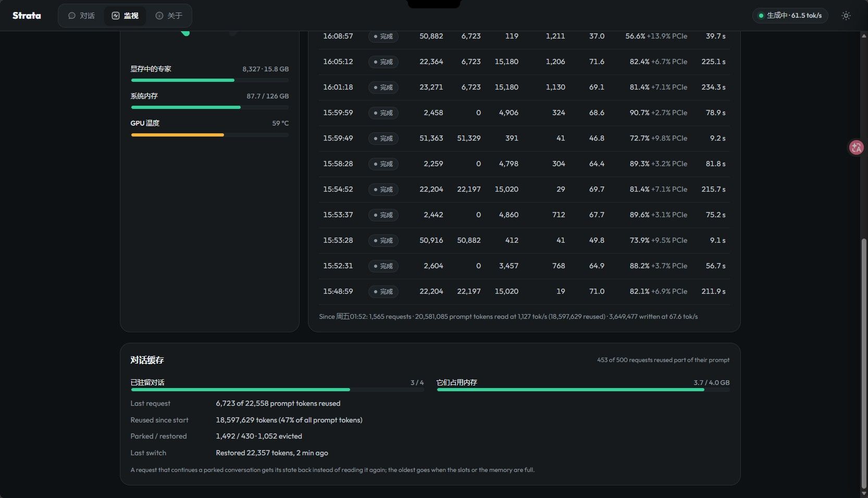The height and width of the screenshot is (498, 868).
Task: Click the 51,363 prompt token cell
Action: [431, 138]
